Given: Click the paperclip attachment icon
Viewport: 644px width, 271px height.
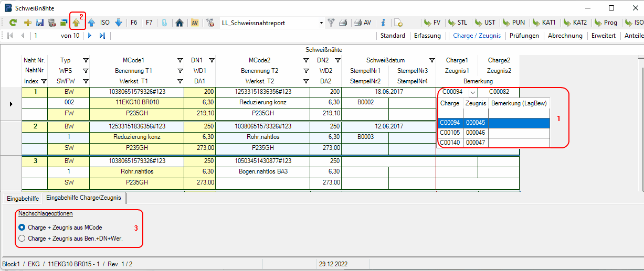Looking at the screenshot, I should click(164, 23).
